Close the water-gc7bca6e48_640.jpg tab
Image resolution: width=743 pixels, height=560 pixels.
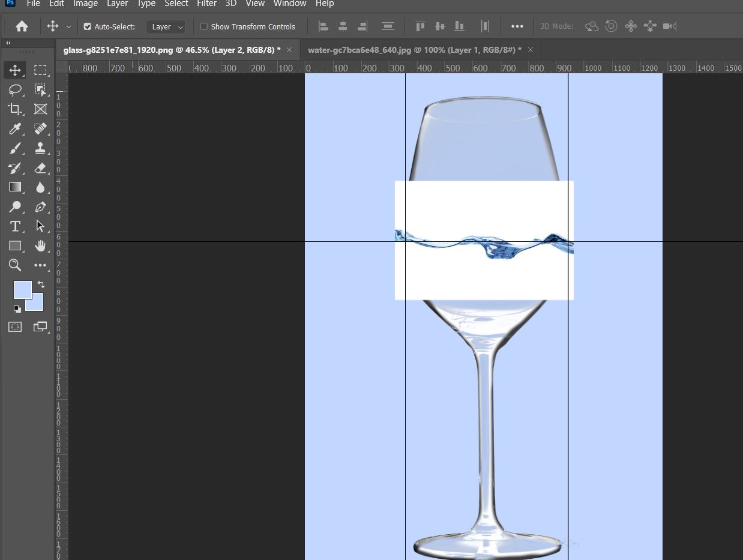530,50
